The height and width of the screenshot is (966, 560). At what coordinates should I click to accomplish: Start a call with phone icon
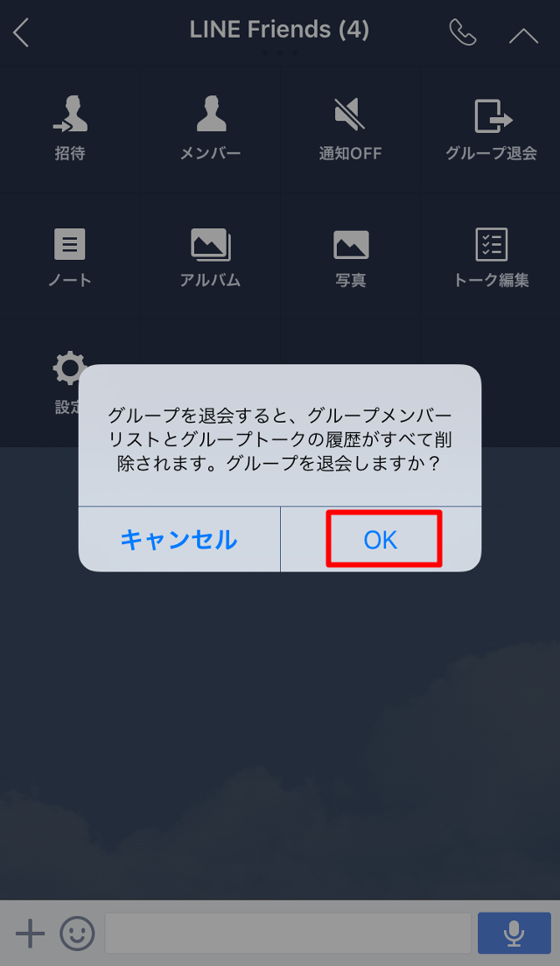[463, 32]
